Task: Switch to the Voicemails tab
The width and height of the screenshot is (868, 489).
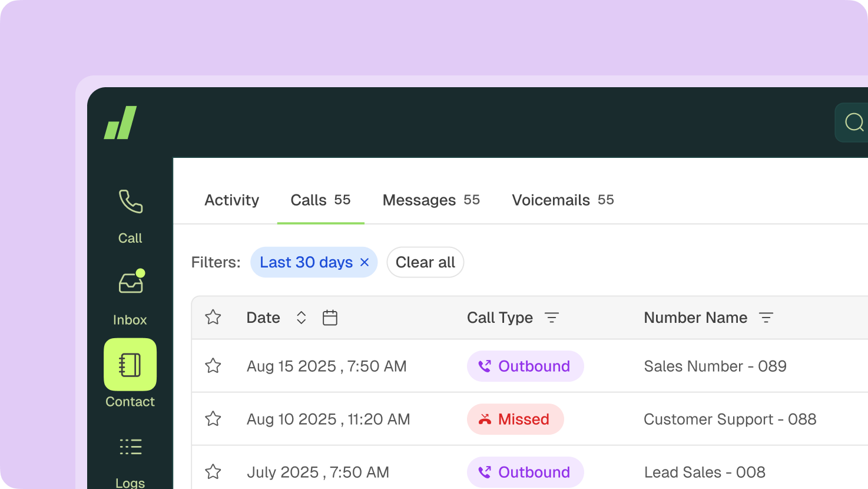Action: (x=551, y=200)
